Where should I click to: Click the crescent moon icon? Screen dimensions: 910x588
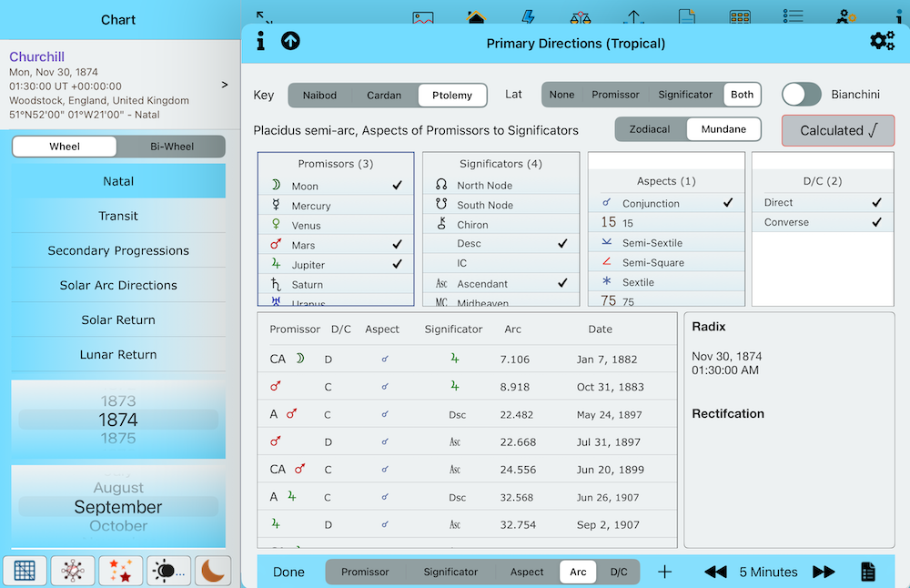pos(213,571)
